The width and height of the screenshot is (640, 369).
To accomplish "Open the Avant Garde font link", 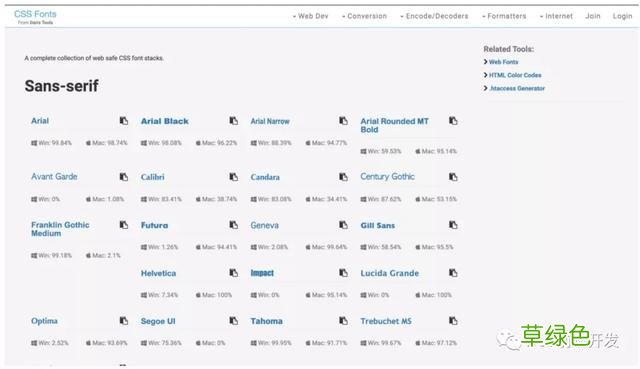I will click(54, 177).
